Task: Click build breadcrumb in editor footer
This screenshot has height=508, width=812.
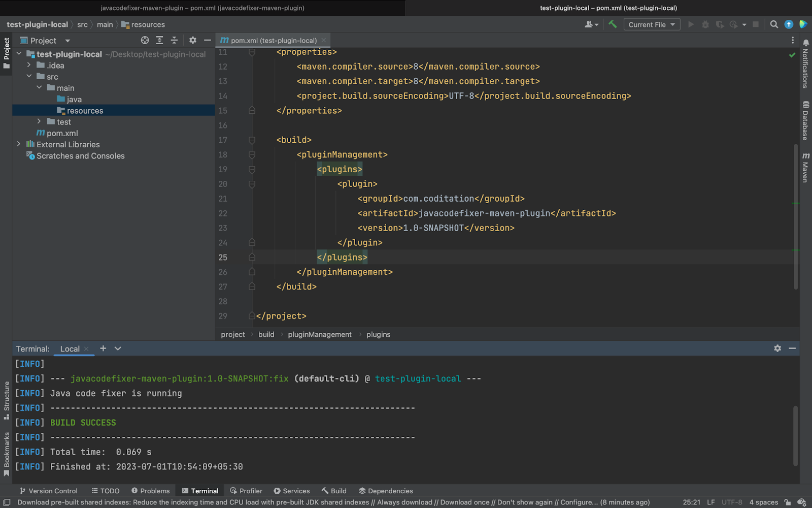Action: [266, 334]
